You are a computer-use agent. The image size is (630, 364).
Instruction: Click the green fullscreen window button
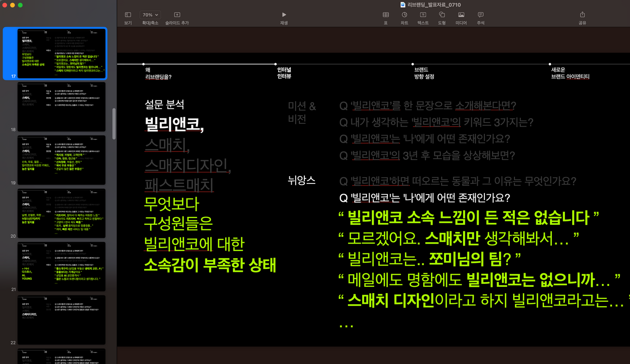20,5
